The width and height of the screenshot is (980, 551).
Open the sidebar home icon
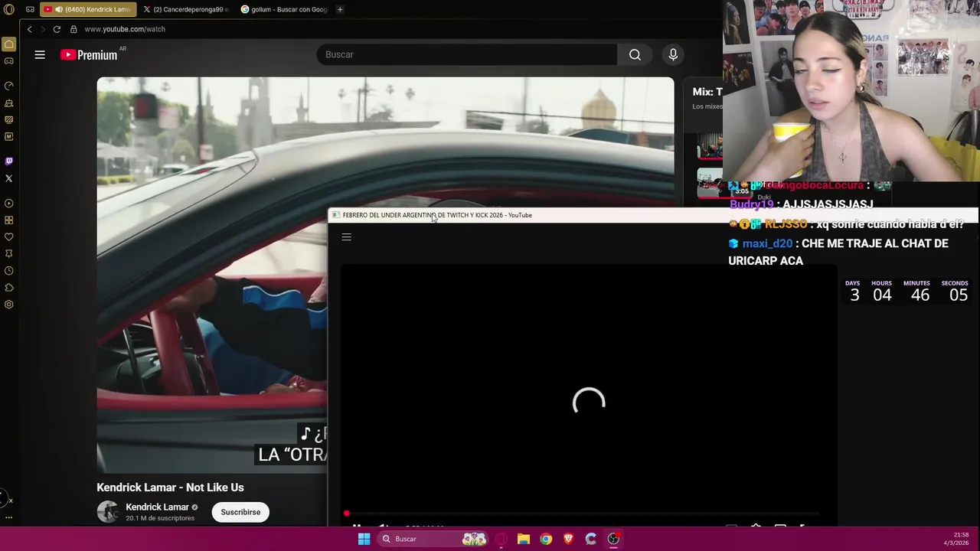(9, 44)
